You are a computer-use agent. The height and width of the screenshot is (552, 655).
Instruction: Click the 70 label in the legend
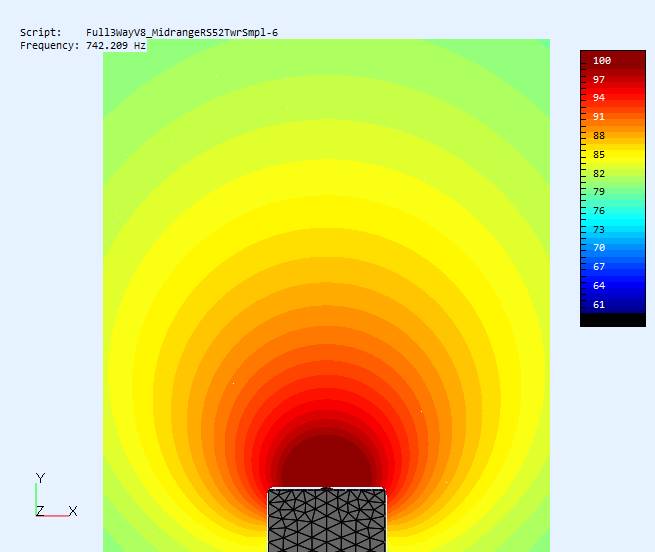(x=599, y=248)
